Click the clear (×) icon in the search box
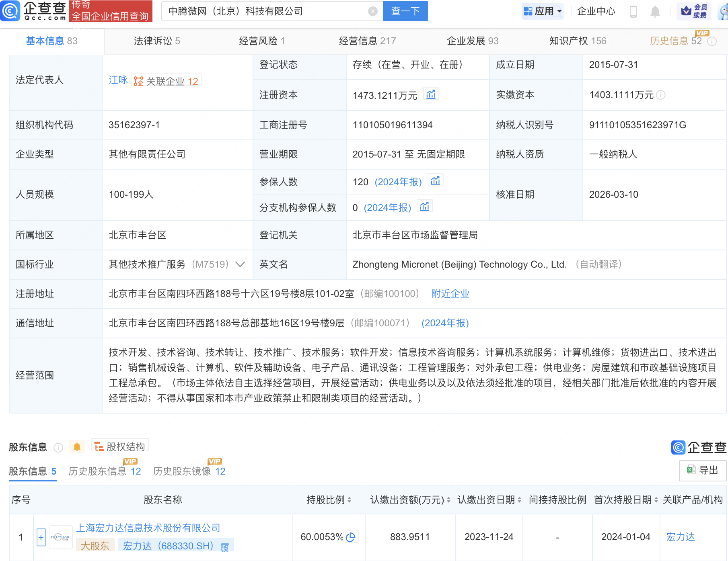The height and width of the screenshot is (561, 728). tap(373, 11)
